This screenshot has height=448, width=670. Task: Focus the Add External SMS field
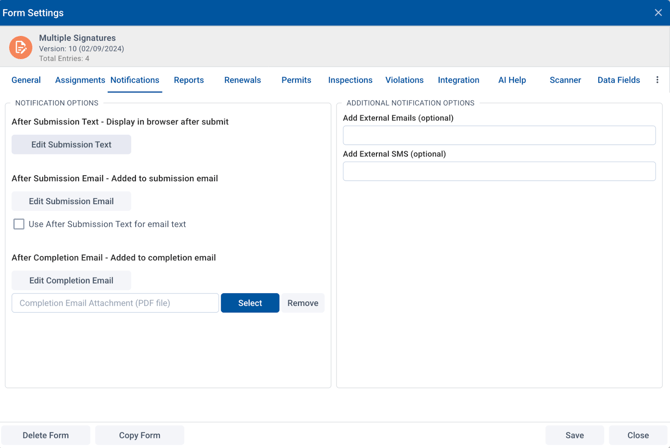point(499,171)
